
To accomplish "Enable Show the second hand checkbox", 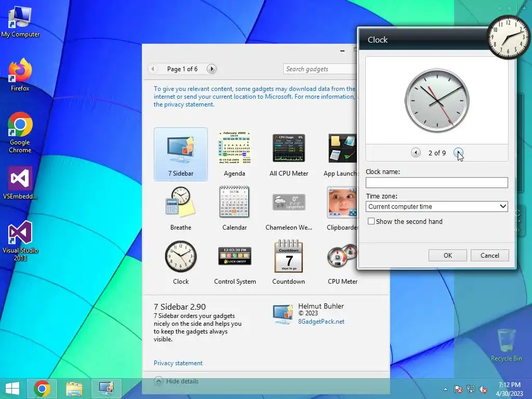I will 371,221.
